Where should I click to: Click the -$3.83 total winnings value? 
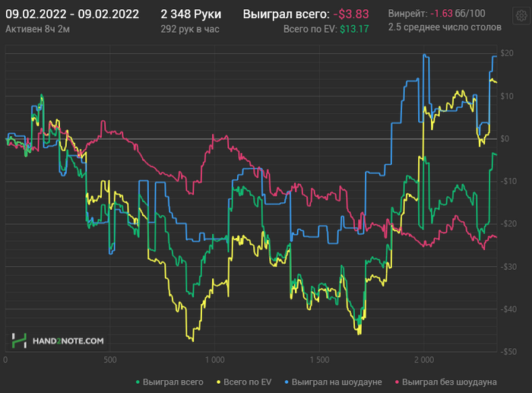click(351, 14)
